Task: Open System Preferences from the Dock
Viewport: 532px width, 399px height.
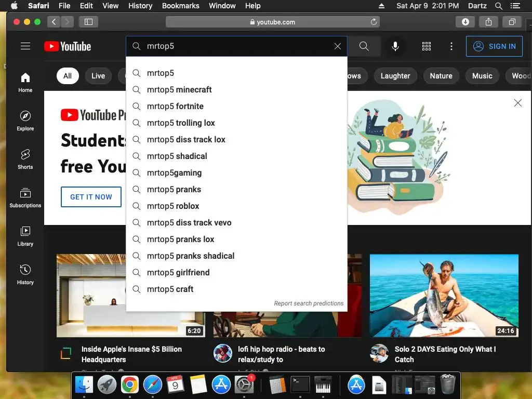Action: [x=244, y=385]
